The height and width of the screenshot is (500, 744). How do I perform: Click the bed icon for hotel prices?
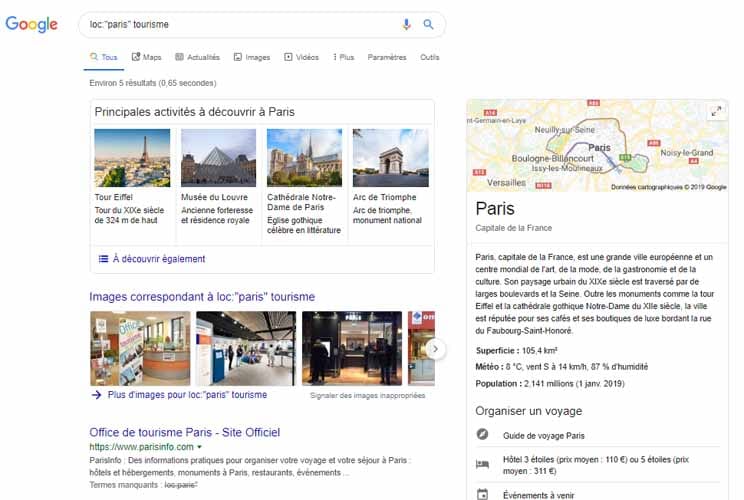(482, 464)
